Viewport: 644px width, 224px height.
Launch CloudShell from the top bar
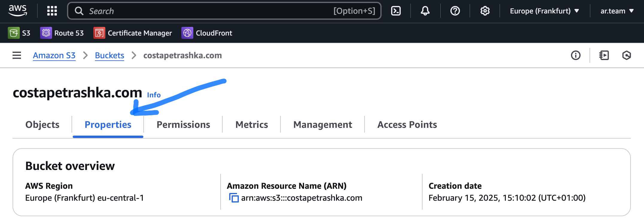click(x=396, y=11)
